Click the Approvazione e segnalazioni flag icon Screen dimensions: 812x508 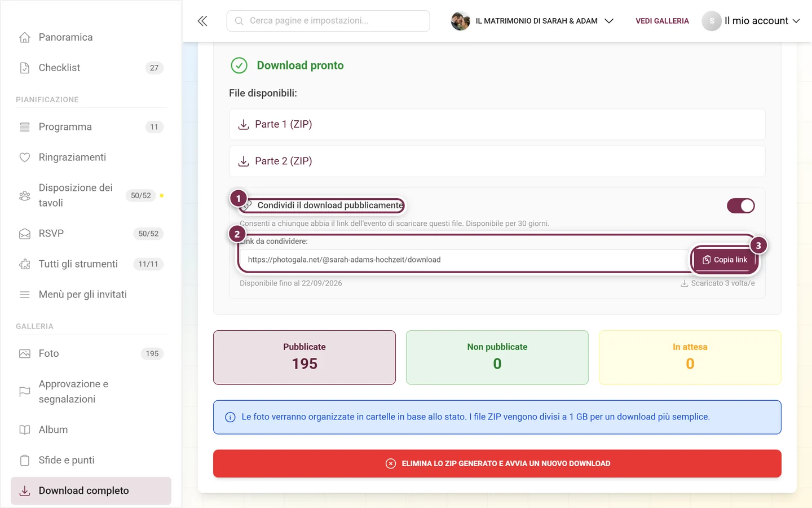pyautogui.click(x=25, y=392)
